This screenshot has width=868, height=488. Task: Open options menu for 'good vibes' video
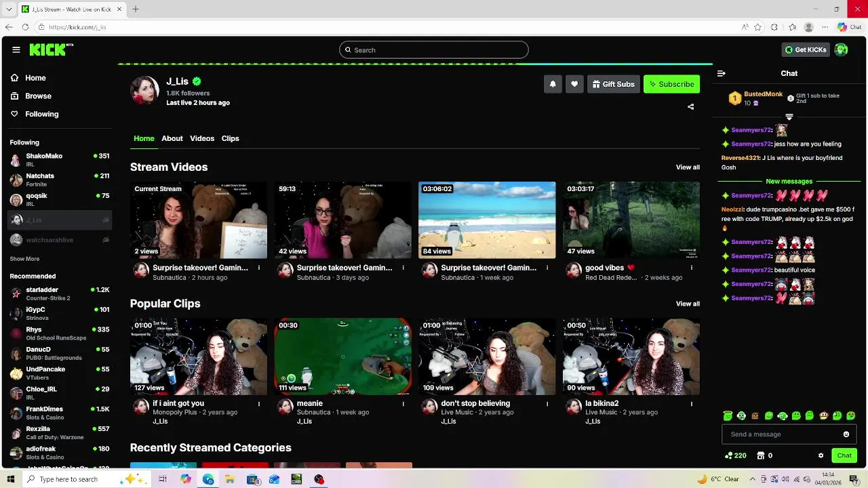click(692, 268)
